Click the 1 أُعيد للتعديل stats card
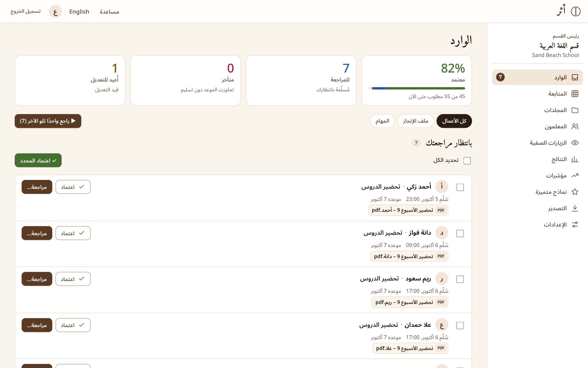The height and width of the screenshot is (368, 588). (x=70, y=81)
